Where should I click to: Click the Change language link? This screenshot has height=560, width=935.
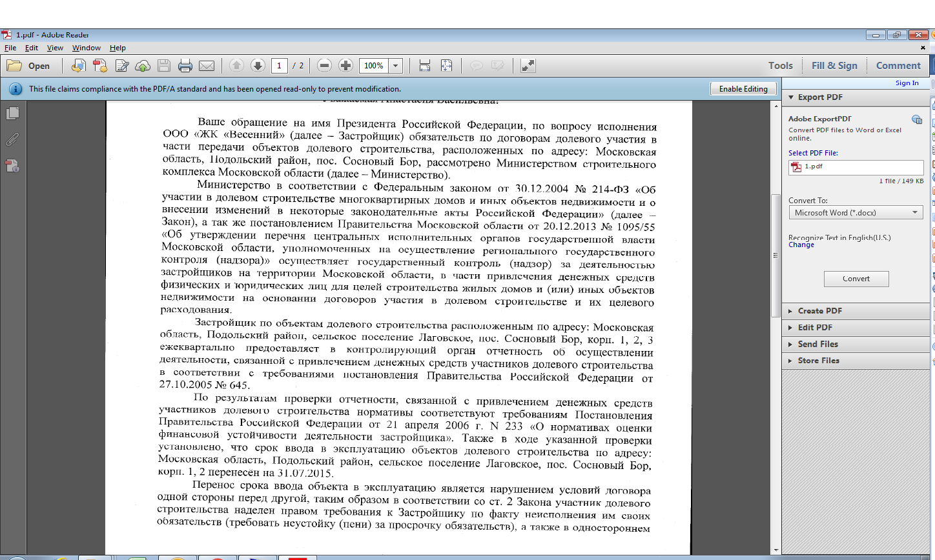[x=801, y=245]
